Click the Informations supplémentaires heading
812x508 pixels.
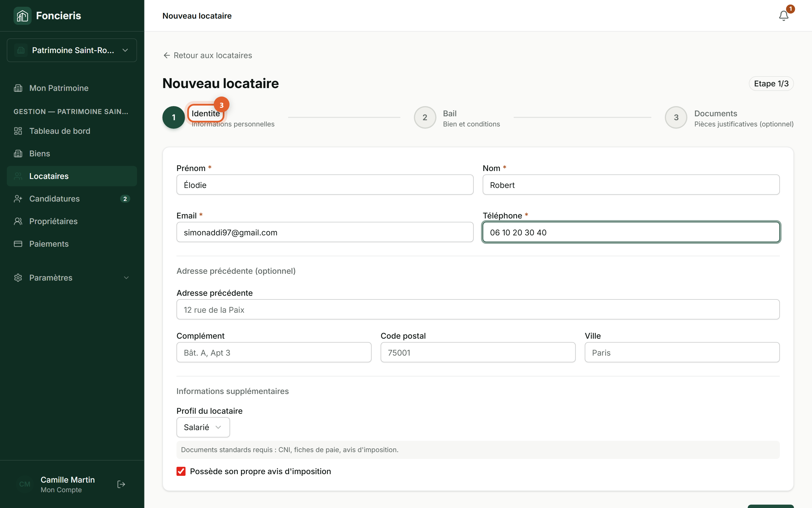pyautogui.click(x=233, y=391)
